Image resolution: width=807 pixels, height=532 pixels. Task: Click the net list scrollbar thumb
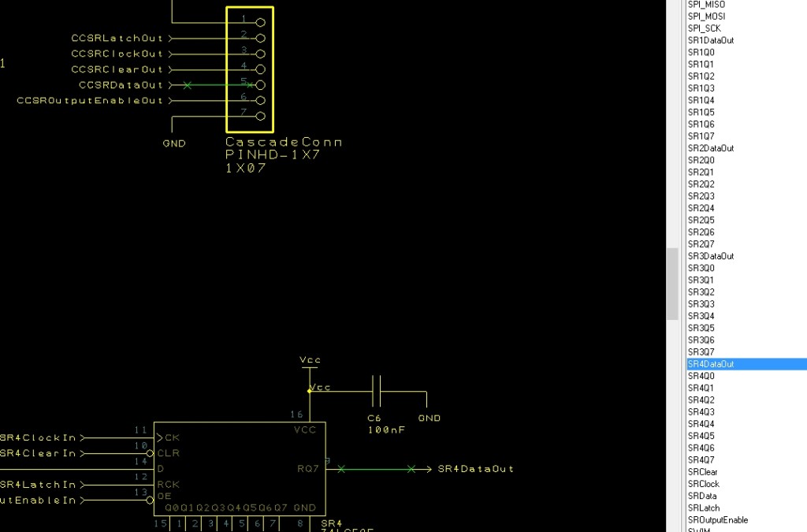[672, 284]
